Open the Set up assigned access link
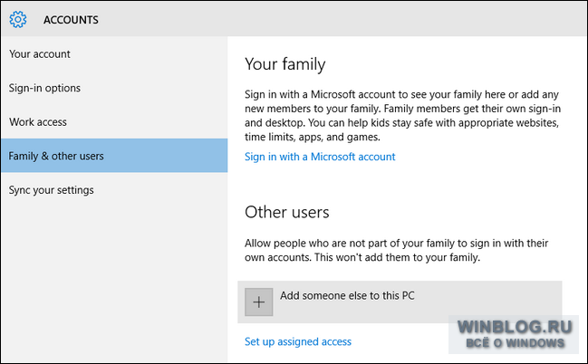The width and height of the screenshot is (588, 364). point(298,341)
